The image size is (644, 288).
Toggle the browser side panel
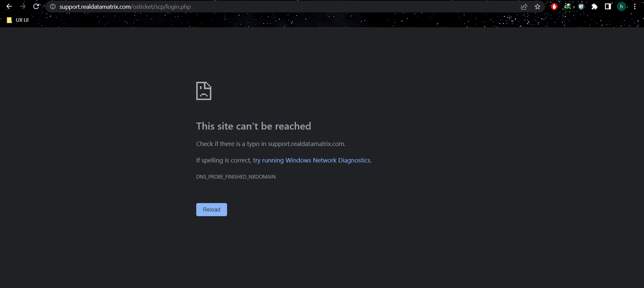[608, 7]
